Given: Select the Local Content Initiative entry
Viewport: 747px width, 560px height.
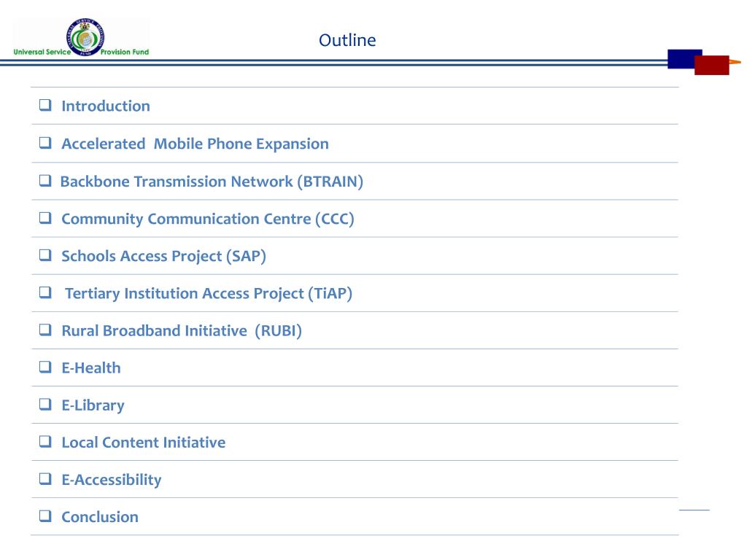Looking at the screenshot, I should [x=144, y=443].
